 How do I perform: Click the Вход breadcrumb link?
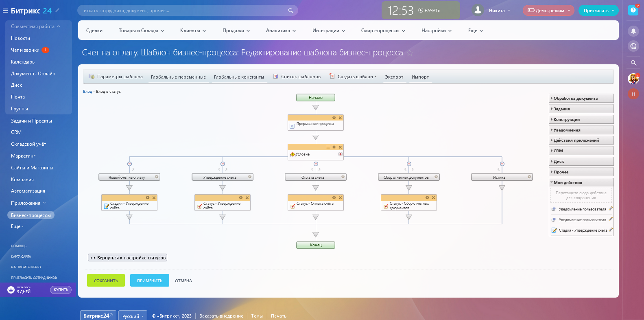pos(87,92)
